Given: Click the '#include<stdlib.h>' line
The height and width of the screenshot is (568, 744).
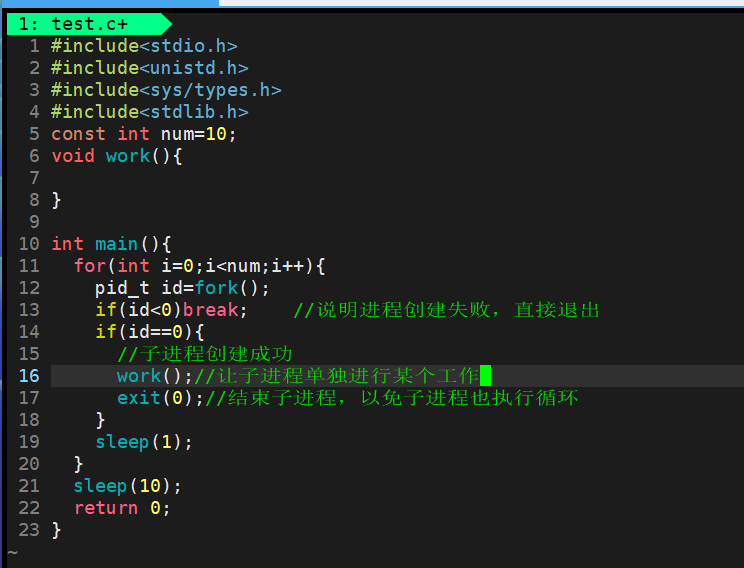Looking at the screenshot, I should (x=150, y=112).
